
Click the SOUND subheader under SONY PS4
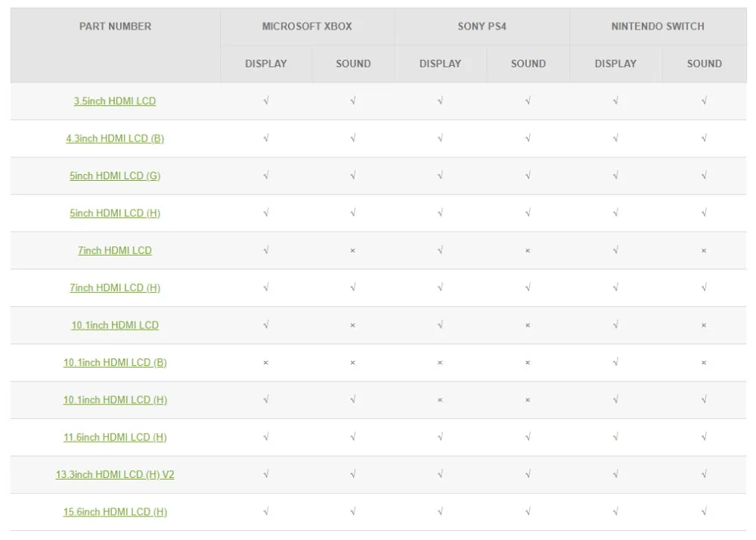[528, 64]
